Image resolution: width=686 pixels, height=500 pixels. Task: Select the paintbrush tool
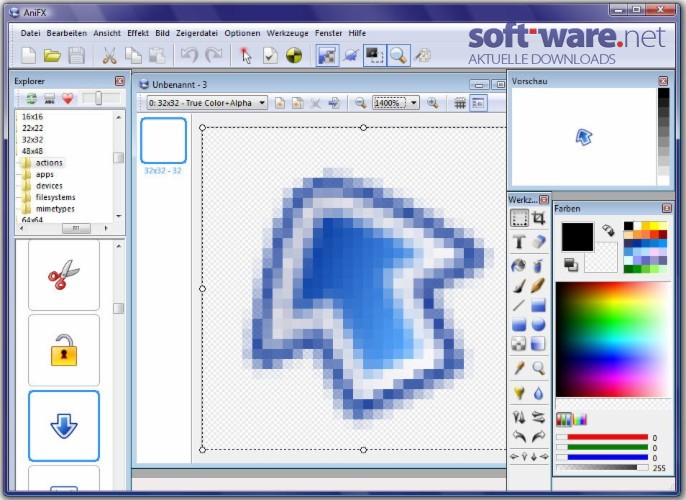click(519, 287)
